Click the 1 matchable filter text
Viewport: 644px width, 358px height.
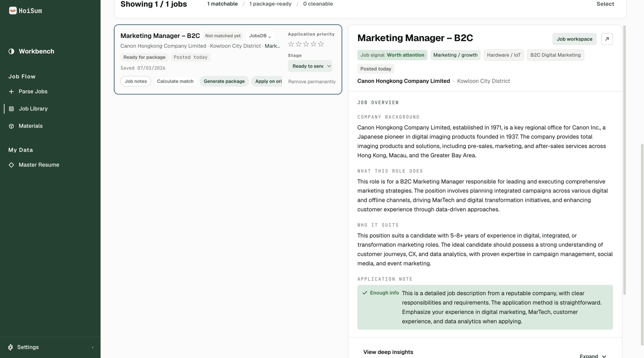(222, 4)
